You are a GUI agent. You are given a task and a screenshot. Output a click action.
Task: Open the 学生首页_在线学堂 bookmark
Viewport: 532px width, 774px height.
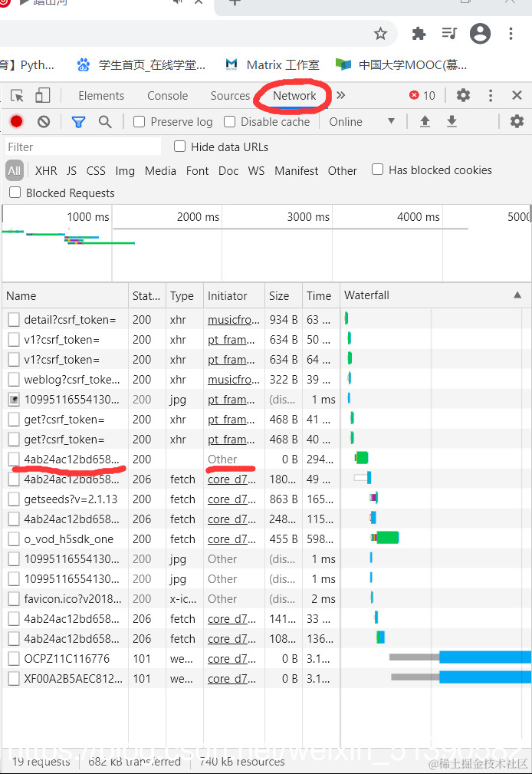click(x=141, y=64)
